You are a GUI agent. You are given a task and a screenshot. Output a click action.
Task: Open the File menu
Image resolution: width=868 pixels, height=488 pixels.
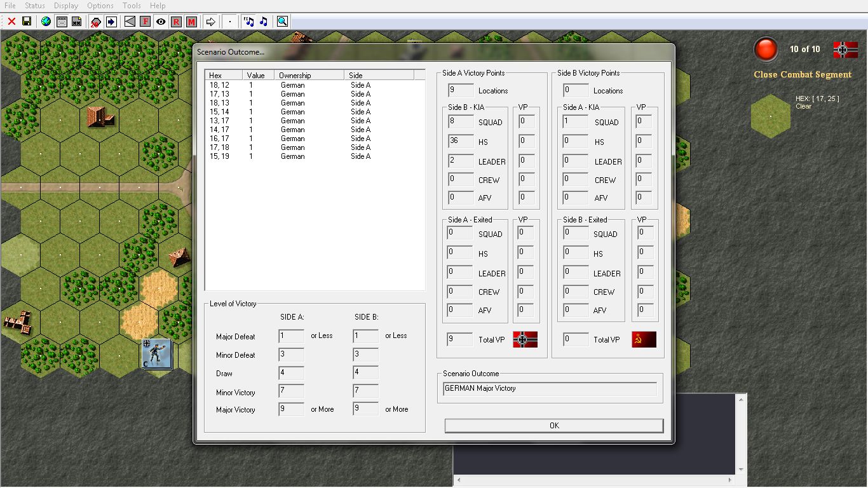(x=10, y=6)
